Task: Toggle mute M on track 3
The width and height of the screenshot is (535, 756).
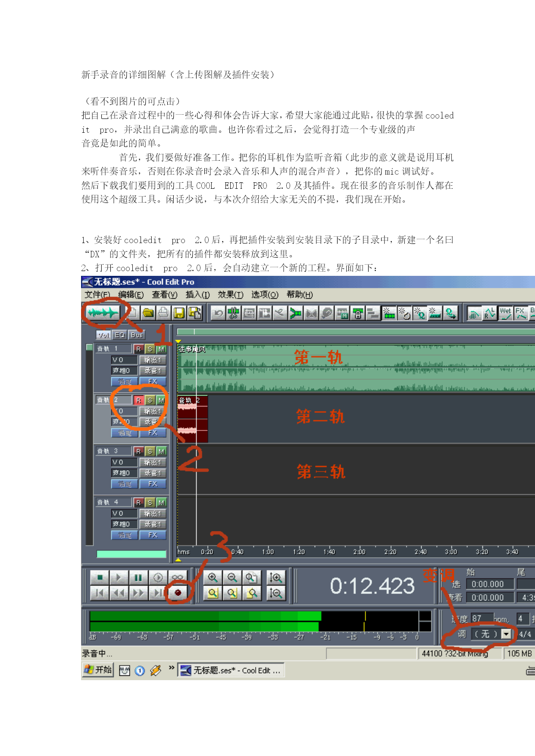Action: 161,451
